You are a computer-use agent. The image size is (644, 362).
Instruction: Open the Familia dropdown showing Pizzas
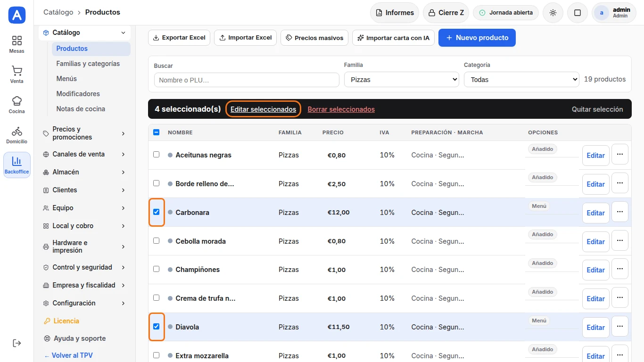[x=402, y=80]
